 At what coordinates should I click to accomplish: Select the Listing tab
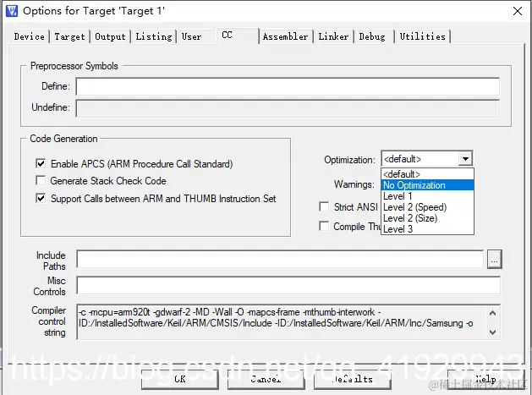(154, 36)
